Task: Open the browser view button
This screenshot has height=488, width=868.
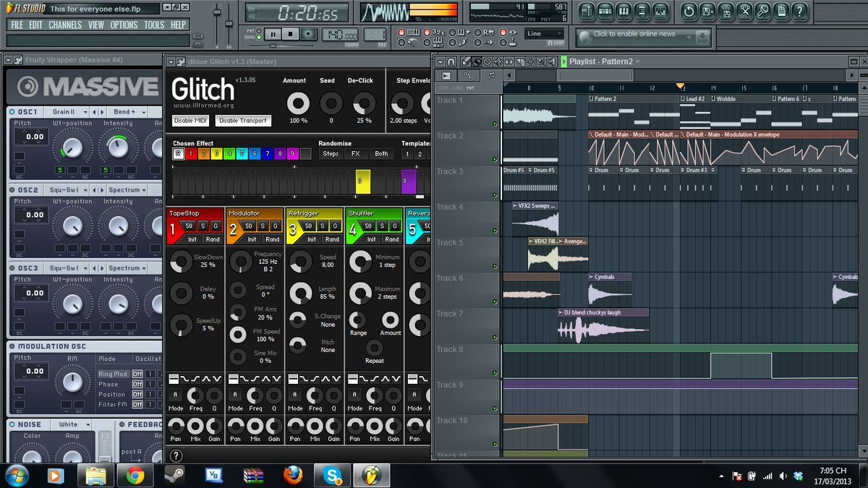Action: [x=642, y=11]
